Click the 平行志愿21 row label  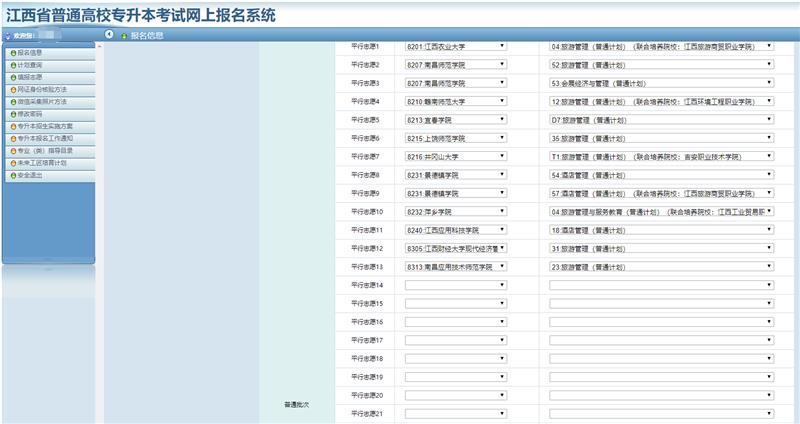tap(367, 414)
